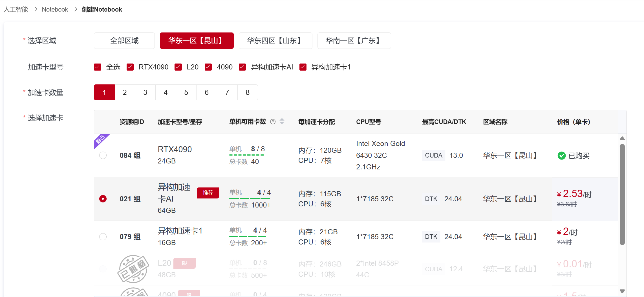The image size is (644, 297).
Task: Go to 人工智能 breadcrumb link
Action: point(16,10)
